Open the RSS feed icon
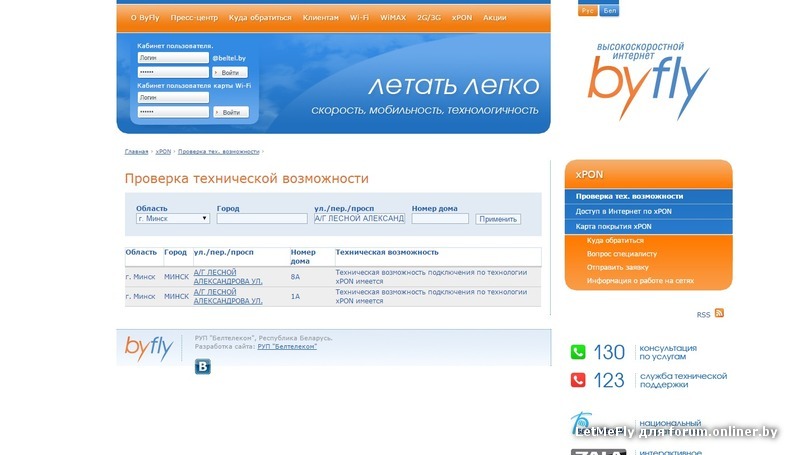 (719, 313)
